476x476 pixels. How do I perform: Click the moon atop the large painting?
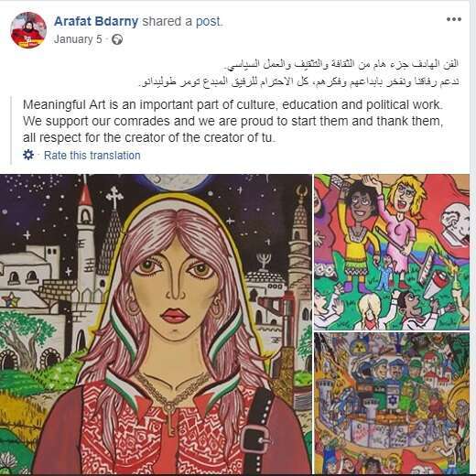coord(176,182)
